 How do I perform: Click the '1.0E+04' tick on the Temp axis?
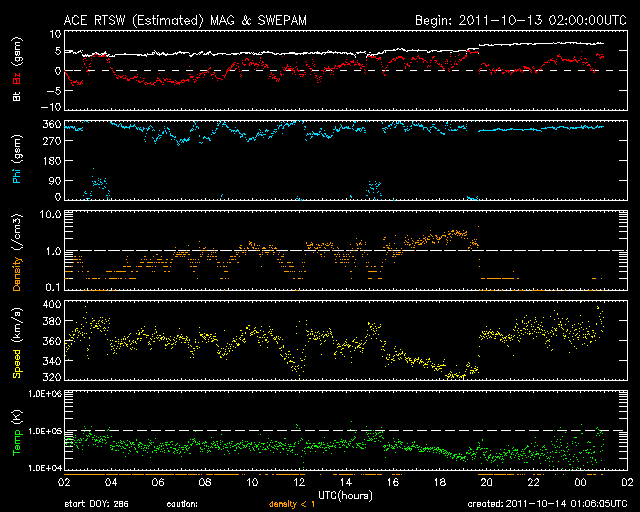pyautogui.click(x=45, y=467)
